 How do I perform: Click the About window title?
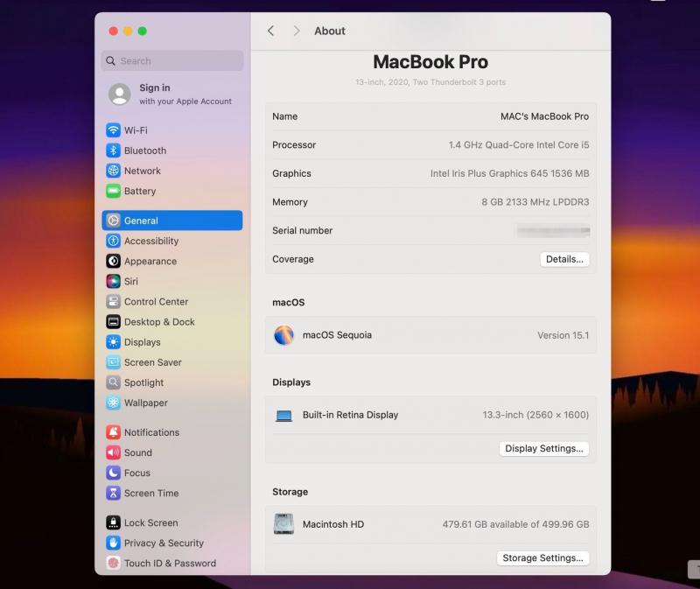[330, 31]
